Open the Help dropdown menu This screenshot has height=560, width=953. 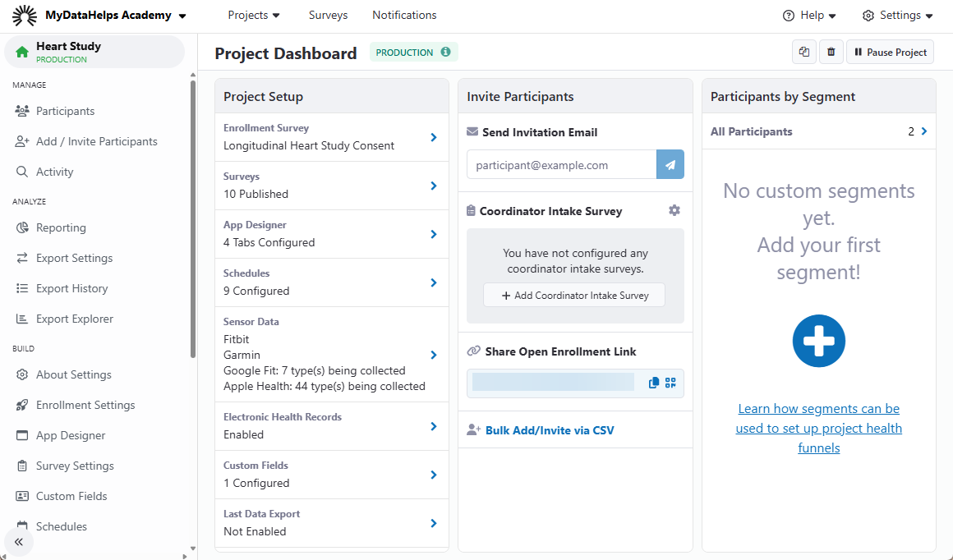(x=809, y=16)
